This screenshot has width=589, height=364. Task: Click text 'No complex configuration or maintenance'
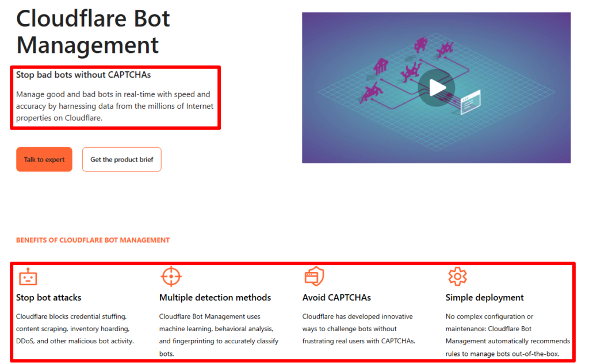click(508, 335)
